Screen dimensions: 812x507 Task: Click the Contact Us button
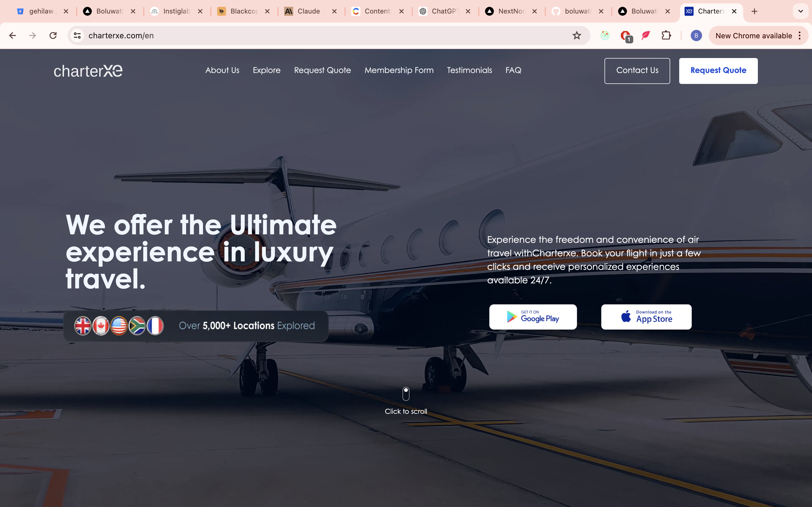[x=637, y=71]
